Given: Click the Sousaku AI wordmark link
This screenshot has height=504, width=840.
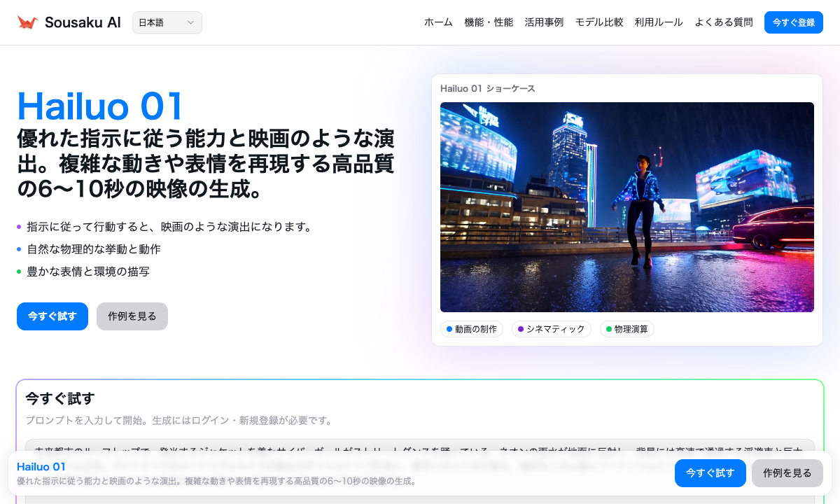Looking at the screenshot, I should point(83,22).
